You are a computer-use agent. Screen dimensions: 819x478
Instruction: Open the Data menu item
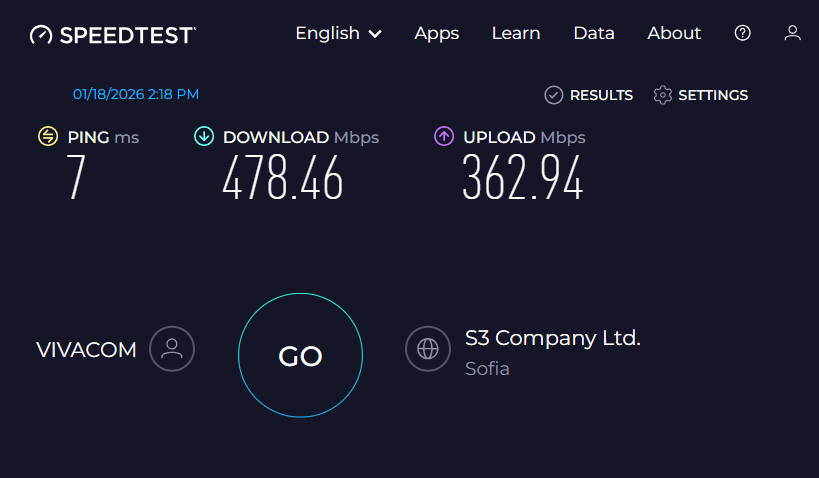[x=594, y=33]
